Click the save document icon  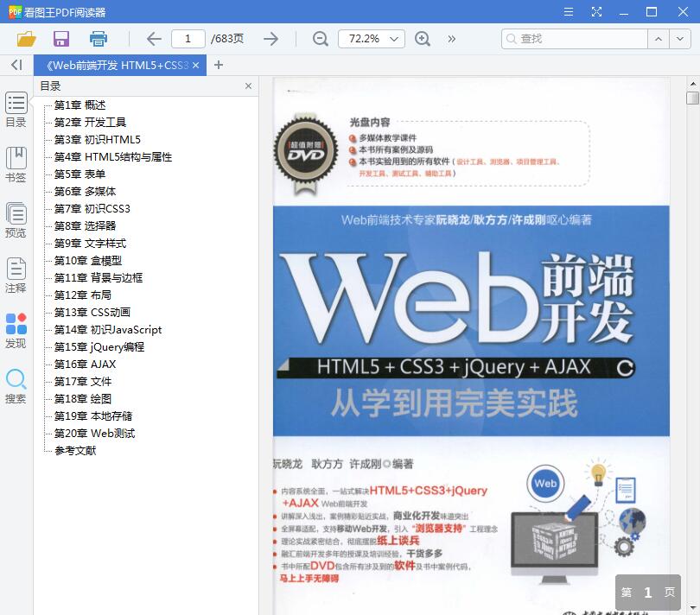(x=61, y=39)
